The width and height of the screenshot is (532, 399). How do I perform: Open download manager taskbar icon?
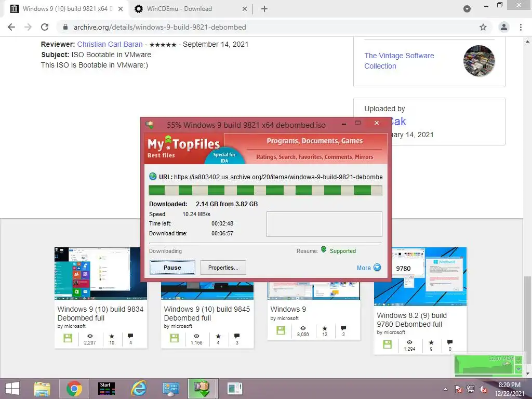coord(202,389)
